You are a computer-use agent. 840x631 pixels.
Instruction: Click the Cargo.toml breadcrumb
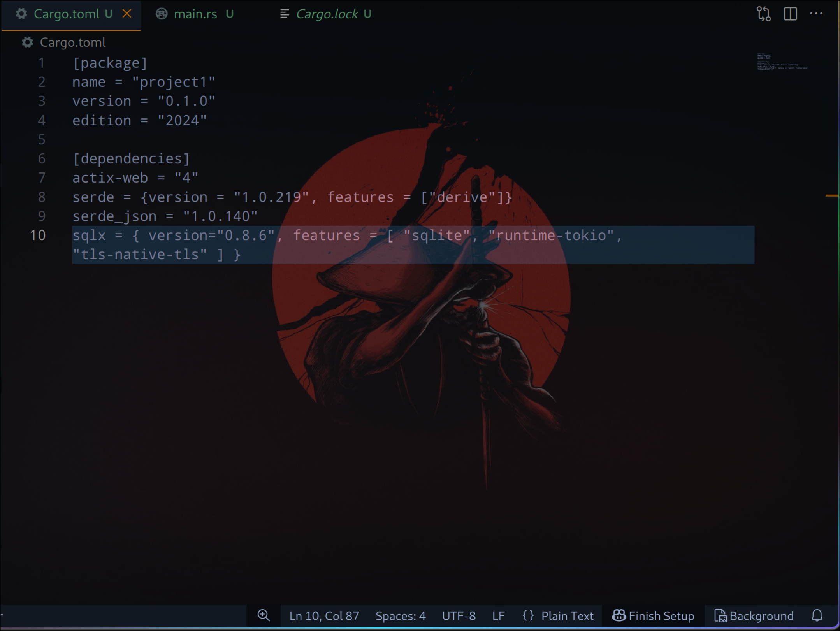click(x=72, y=42)
